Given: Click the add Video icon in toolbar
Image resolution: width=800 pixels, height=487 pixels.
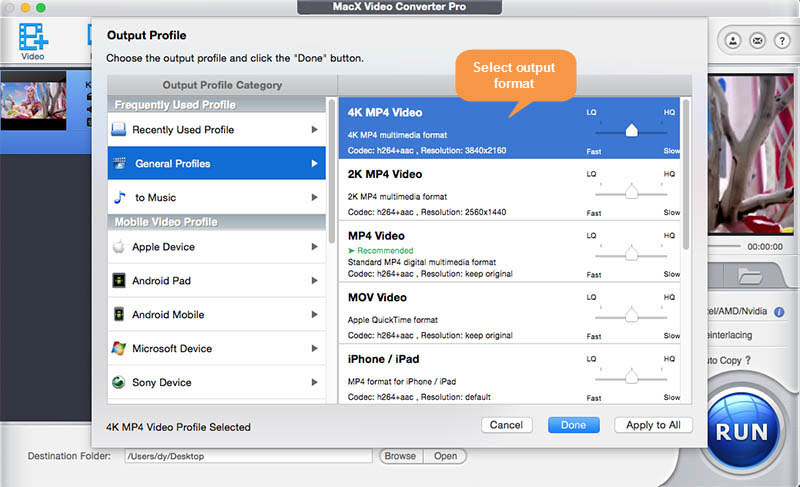Looking at the screenshot, I should click(33, 42).
